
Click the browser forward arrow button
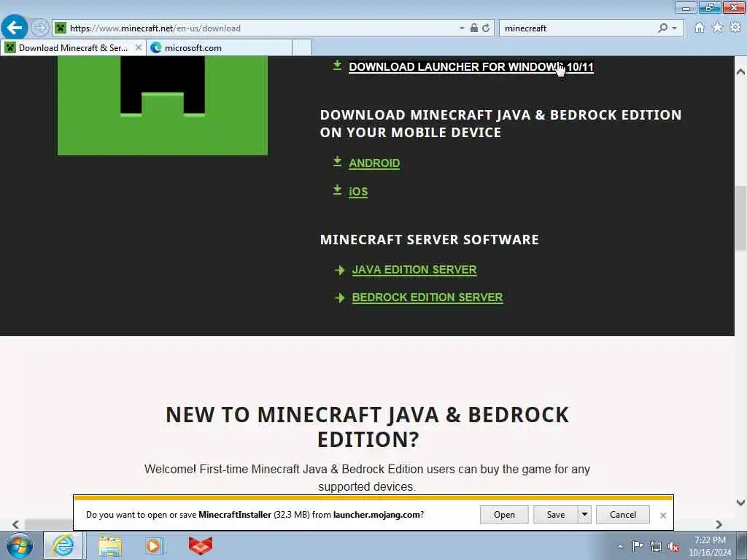40,28
